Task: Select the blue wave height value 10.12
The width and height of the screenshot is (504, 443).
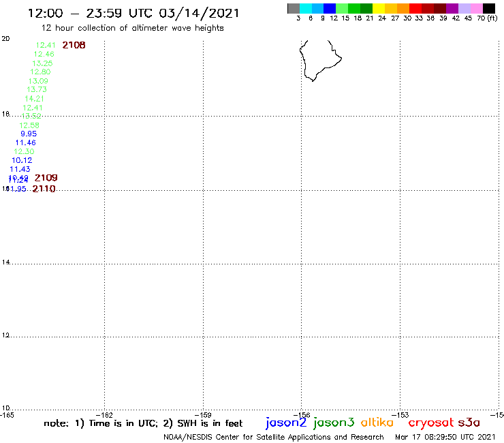Action: click(x=22, y=160)
